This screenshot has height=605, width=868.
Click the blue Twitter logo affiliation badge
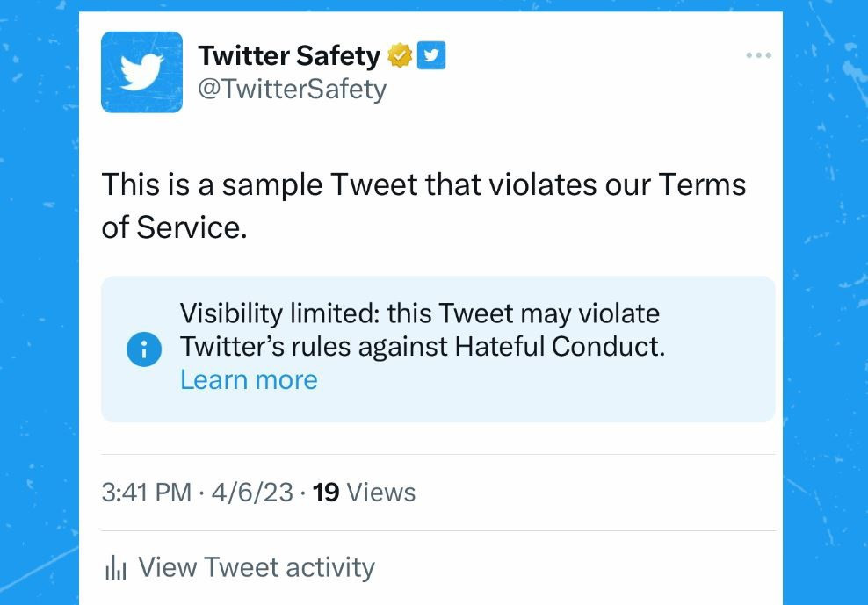coord(430,54)
